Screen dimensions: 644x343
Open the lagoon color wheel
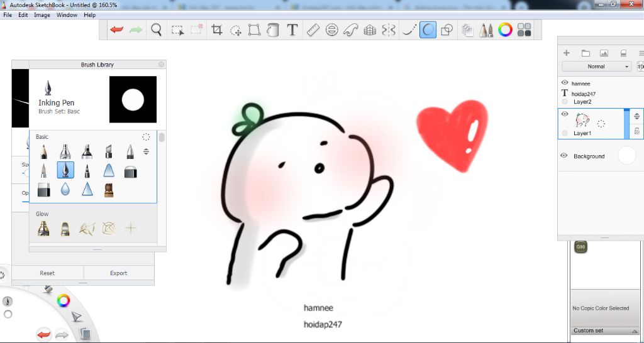pyautogui.click(x=64, y=301)
